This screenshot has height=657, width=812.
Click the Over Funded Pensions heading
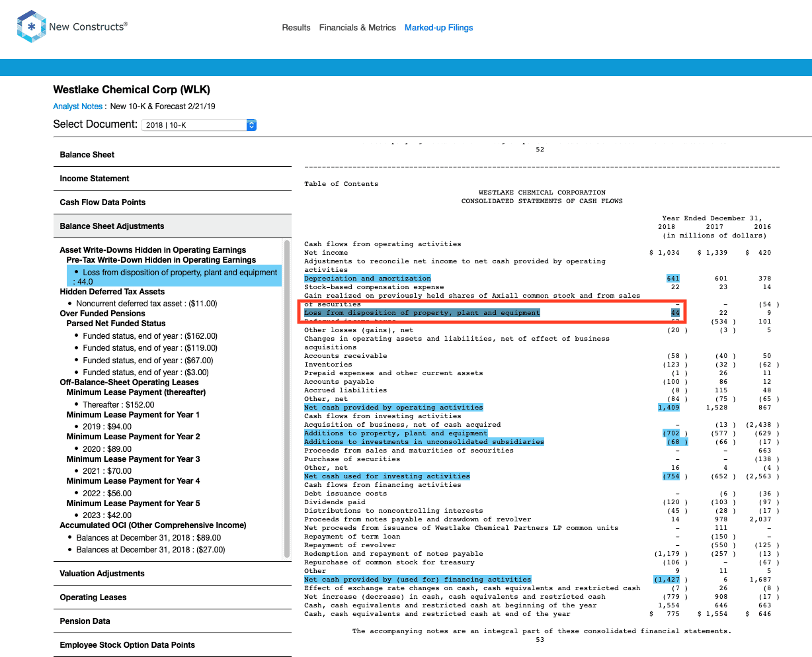pos(102,314)
